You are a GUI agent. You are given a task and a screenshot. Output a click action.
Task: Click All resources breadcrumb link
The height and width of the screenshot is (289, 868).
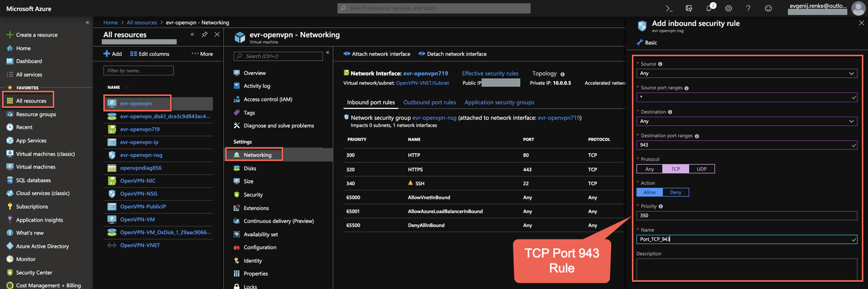(x=142, y=23)
